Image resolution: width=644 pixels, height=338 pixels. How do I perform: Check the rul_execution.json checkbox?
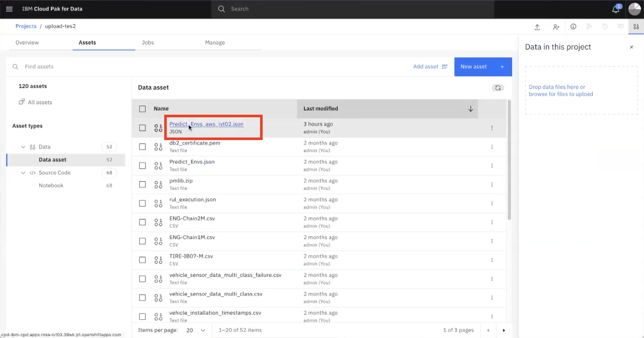(142, 203)
